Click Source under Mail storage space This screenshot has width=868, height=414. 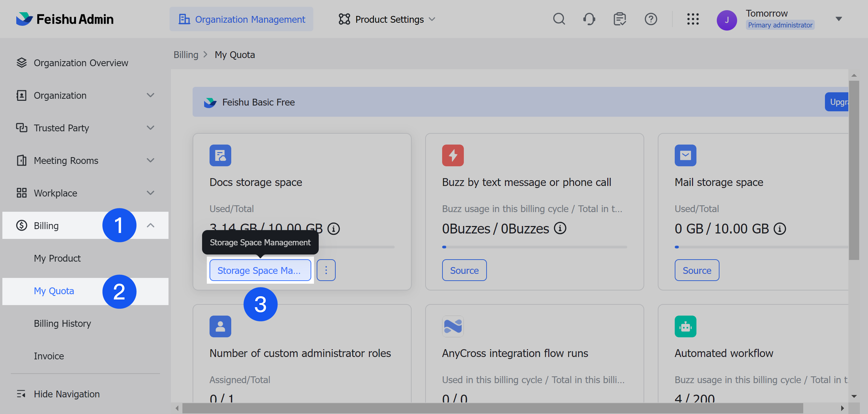click(697, 270)
